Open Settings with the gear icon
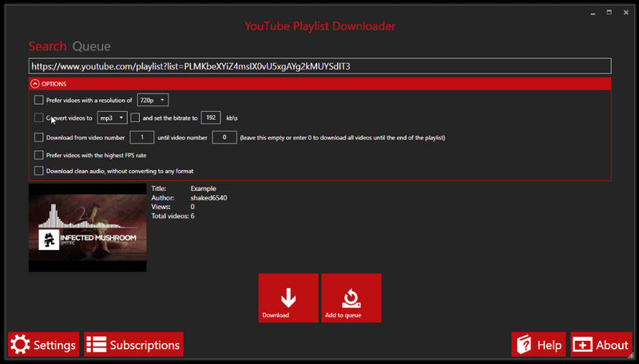This screenshot has height=364, width=639. [x=44, y=345]
